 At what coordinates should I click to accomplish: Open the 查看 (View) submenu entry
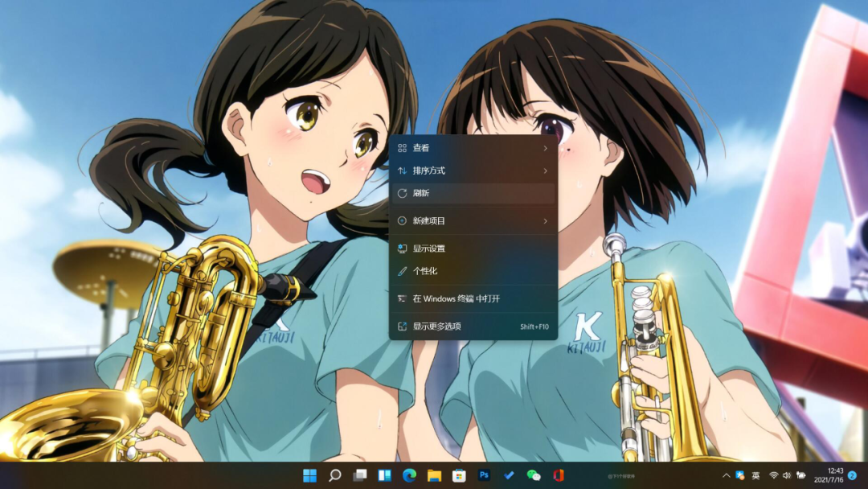473,148
